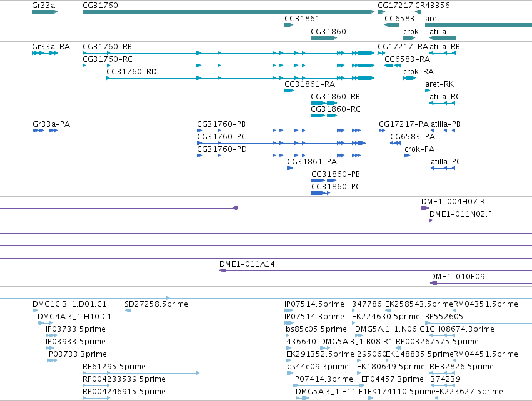The height and width of the screenshot is (401, 532).
Task: Select the CG31860-RC transcript
Action: click(x=324, y=116)
